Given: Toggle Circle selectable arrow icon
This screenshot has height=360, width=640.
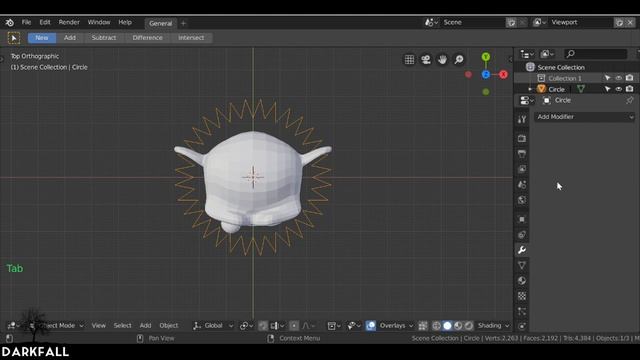Looking at the screenshot, I should click(x=608, y=89).
